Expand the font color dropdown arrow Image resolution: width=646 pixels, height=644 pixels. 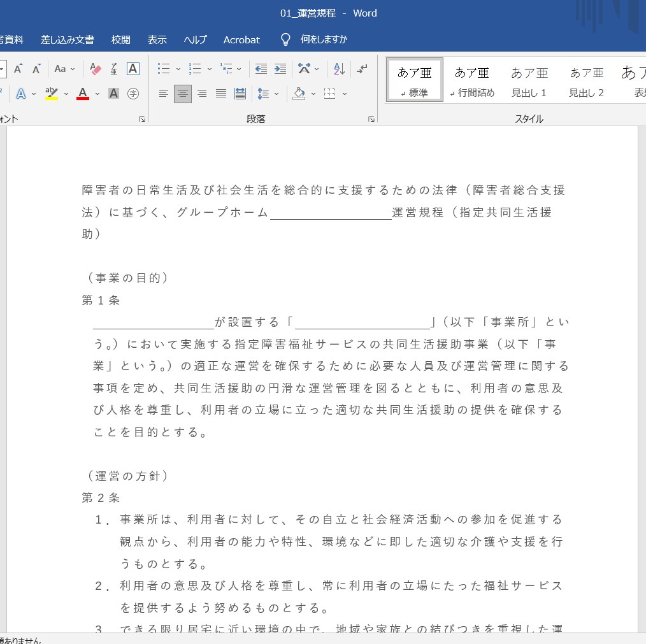(97, 94)
